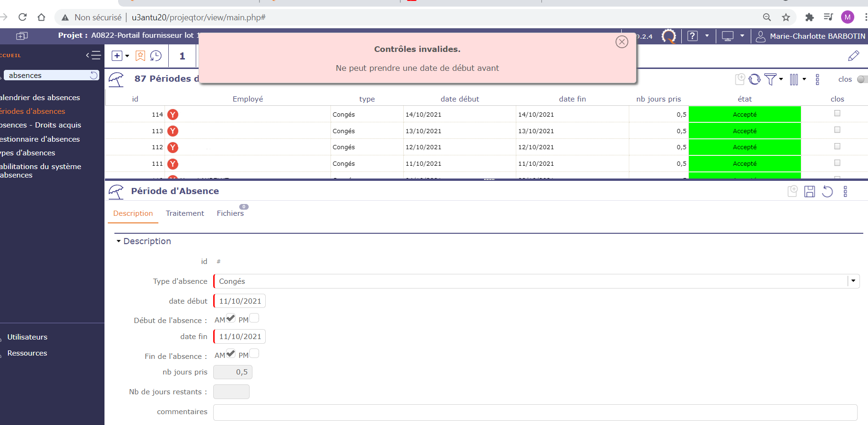
Task: Collapse the left menu with hamburger icon
Action: (x=94, y=55)
